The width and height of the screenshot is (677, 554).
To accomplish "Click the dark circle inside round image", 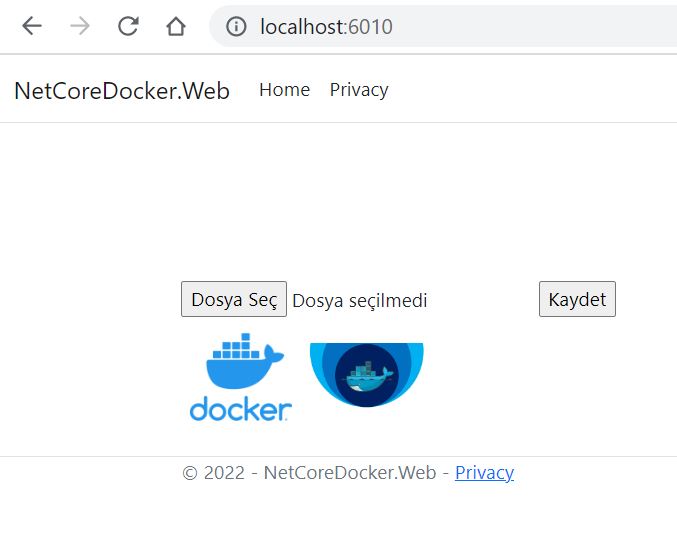I will pyautogui.click(x=367, y=375).
